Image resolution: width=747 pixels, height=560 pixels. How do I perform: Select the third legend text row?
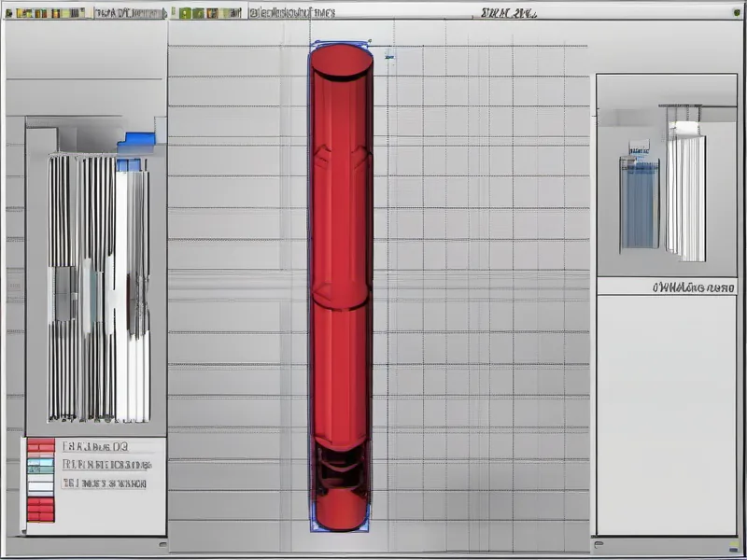(x=104, y=483)
